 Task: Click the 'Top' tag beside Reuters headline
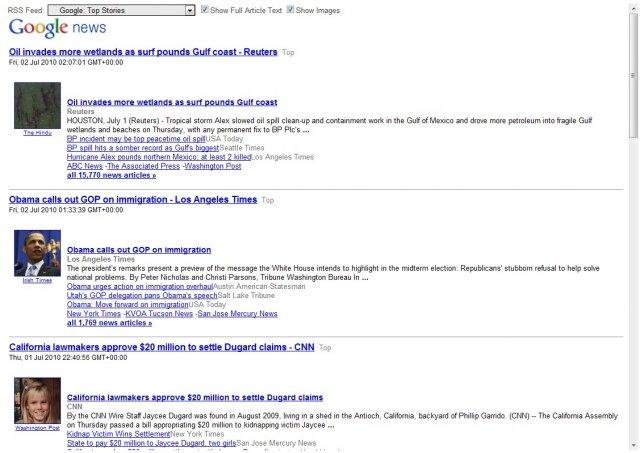(x=288, y=53)
